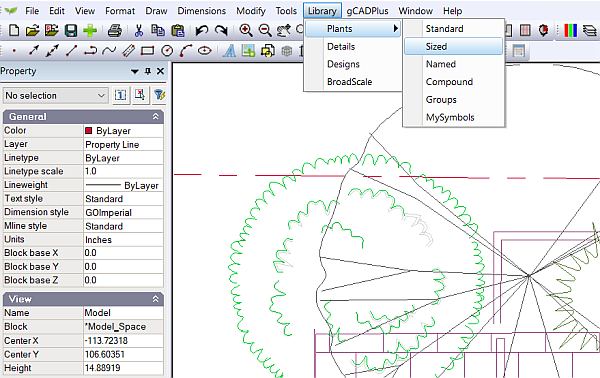Select the Rectangle drawing tool
600x378 pixels.
tap(147, 51)
